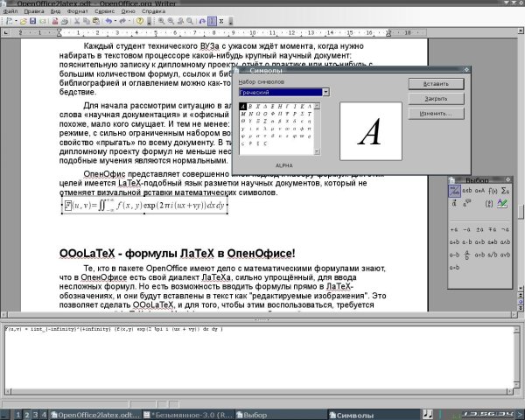Open the Формат menu
This screenshot has height=420, width=525.
coord(77,11)
